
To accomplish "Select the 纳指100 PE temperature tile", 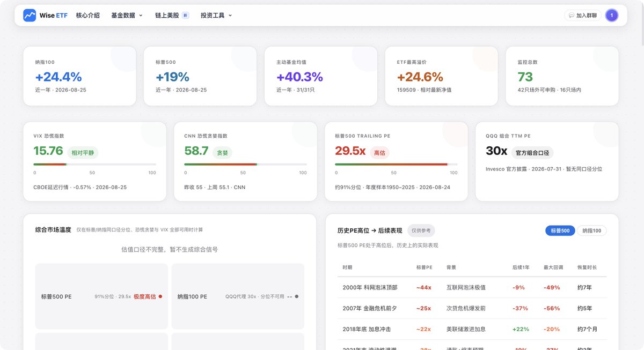I will 238,296.
